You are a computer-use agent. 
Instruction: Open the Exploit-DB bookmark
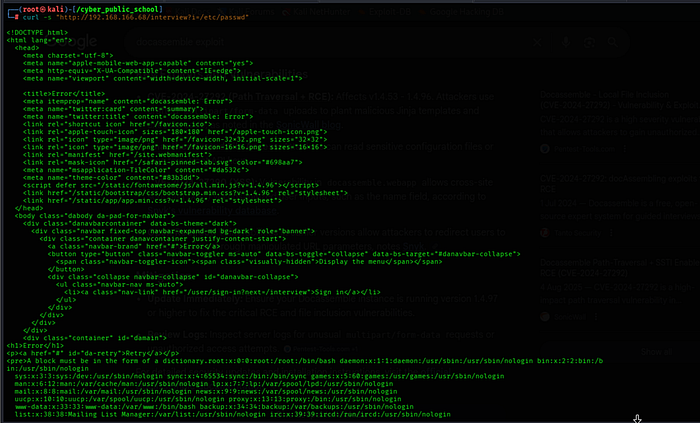[x=385, y=12]
